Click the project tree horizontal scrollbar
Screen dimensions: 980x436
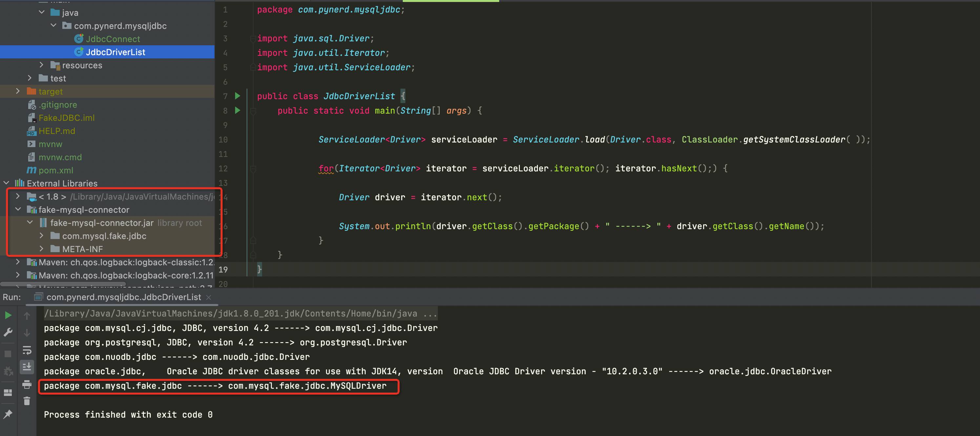[x=63, y=284]
